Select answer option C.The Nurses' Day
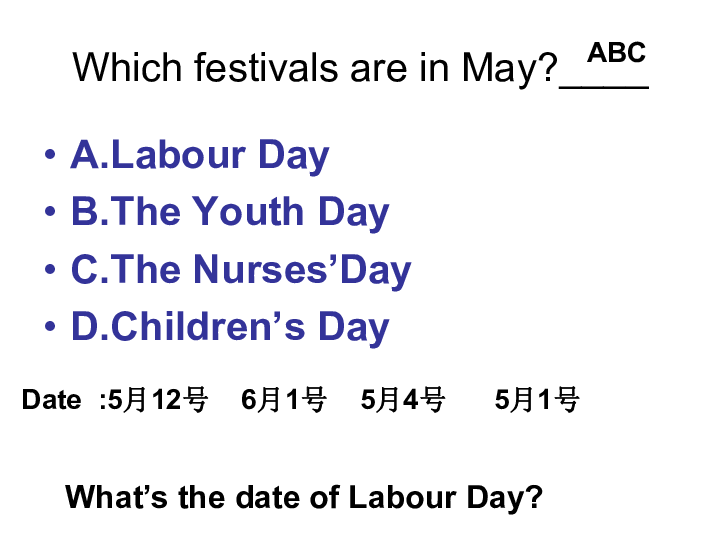The width and height of the screenshot is (720, 540). point(241,270)
